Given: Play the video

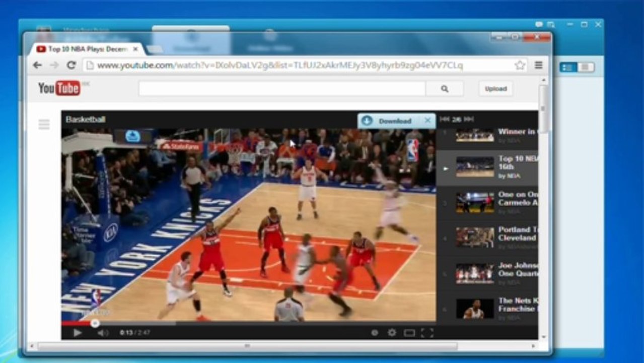Looking at the screenshot, I should pos(77,333).
